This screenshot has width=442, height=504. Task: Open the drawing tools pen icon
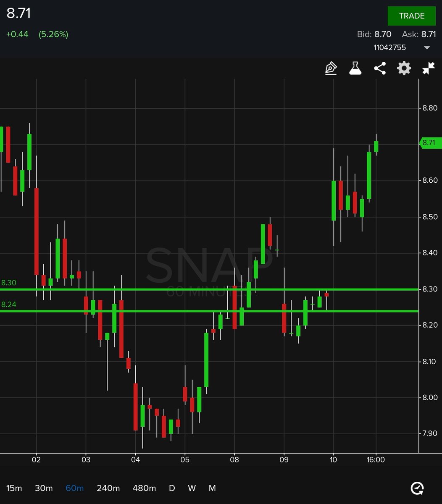tap(331, 68)
